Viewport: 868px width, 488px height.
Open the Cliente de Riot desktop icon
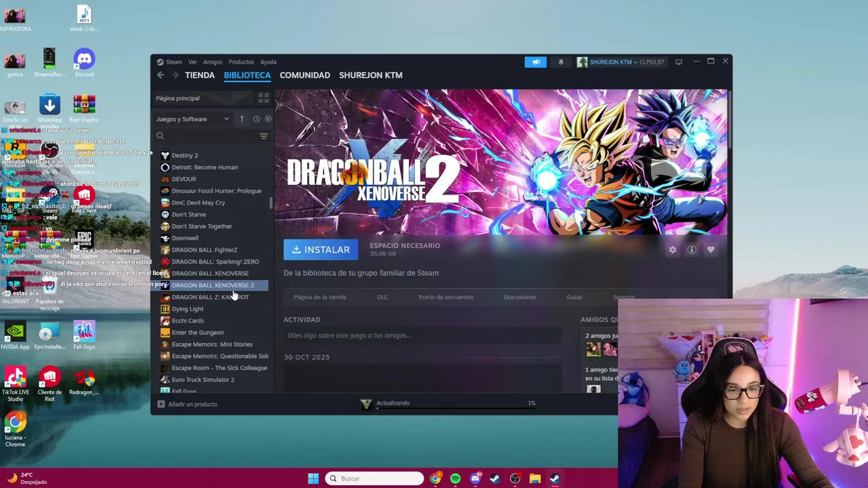point(50,384)
